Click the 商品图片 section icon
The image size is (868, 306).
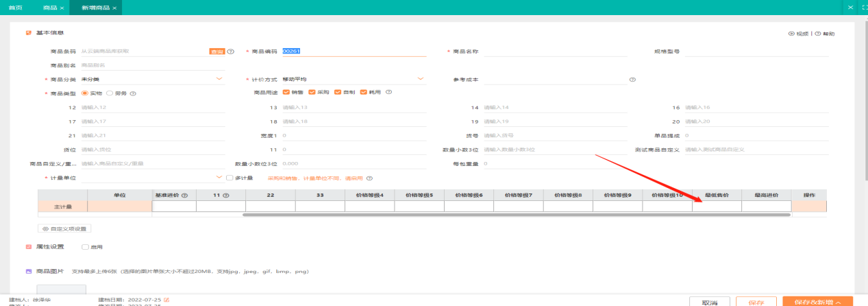[x=29, y=272]
